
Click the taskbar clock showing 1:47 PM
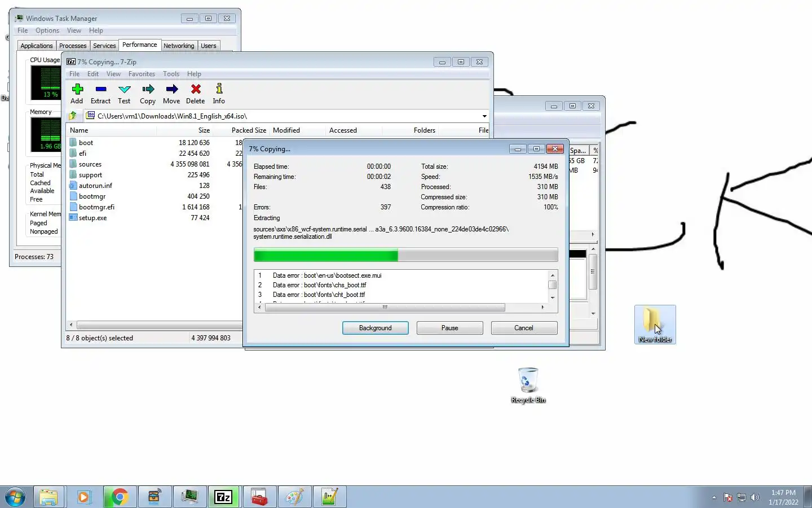click(x=784, y=497)
